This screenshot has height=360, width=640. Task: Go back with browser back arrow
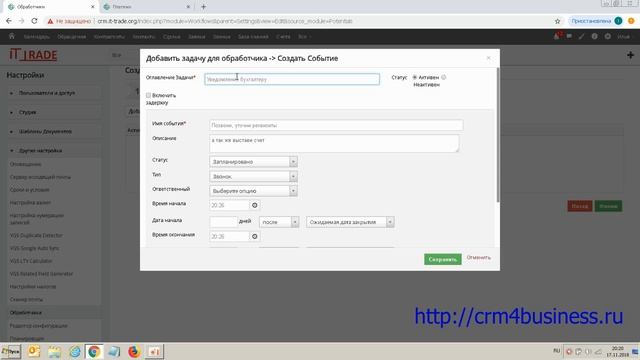coord(9,21)
